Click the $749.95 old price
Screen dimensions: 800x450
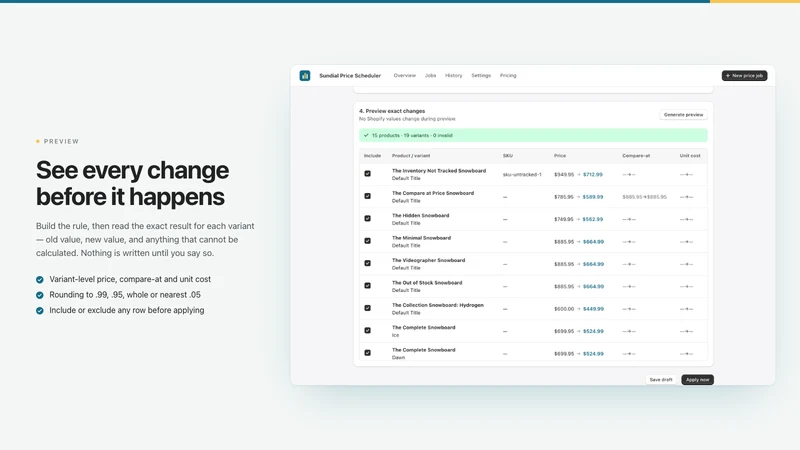point(564,219)
